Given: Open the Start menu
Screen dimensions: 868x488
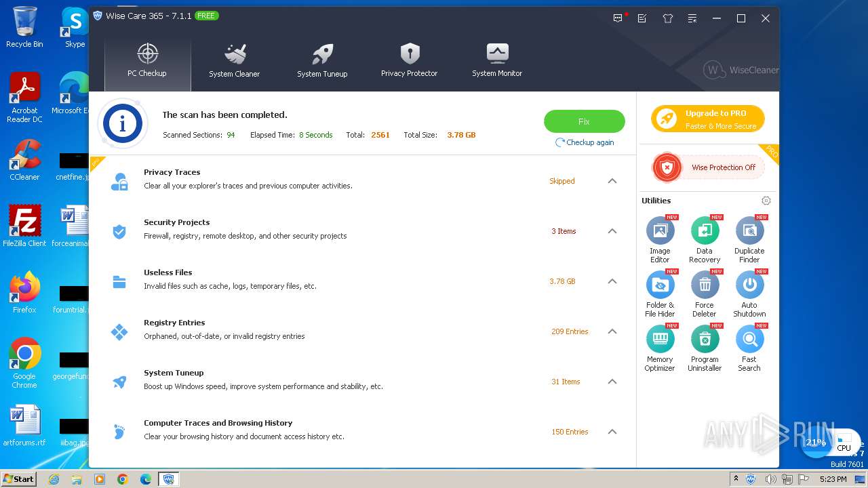Looking at the screenshot, I should [x=19, y=479].
